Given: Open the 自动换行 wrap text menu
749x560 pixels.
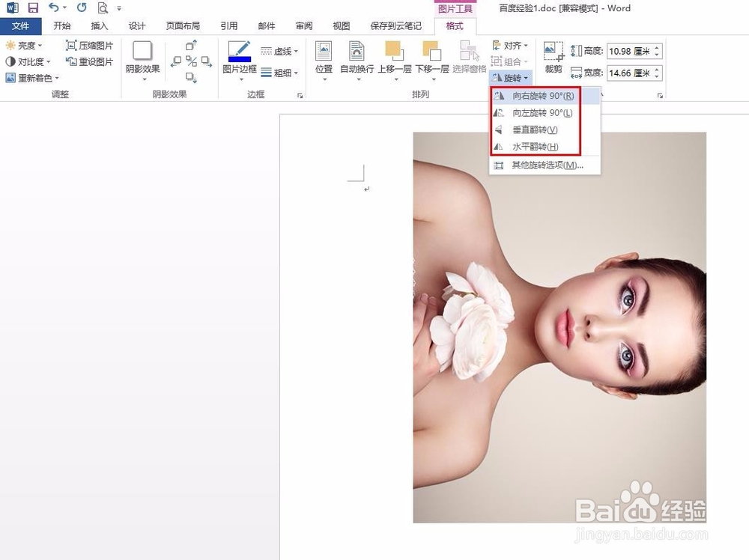Looking at the screenshot, I should (x=357, y=61).
